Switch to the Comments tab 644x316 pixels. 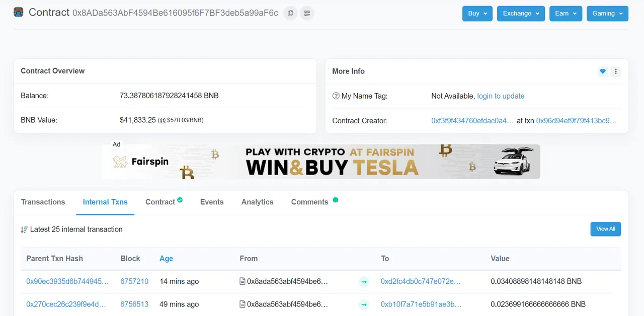click(x=309, y=202)
